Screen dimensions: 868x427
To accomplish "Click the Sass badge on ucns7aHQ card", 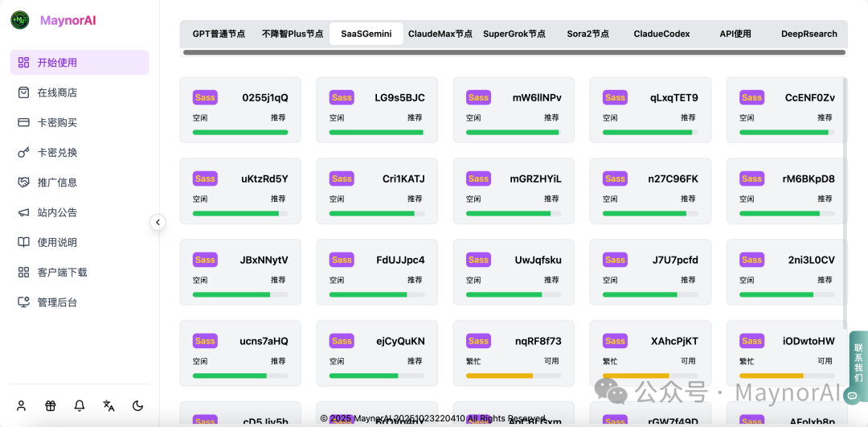I will [x=205, y=341].
